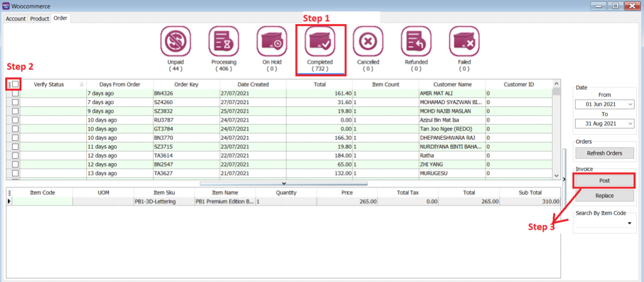
Task: Show On Hold orders via icon
Action: 272,41
